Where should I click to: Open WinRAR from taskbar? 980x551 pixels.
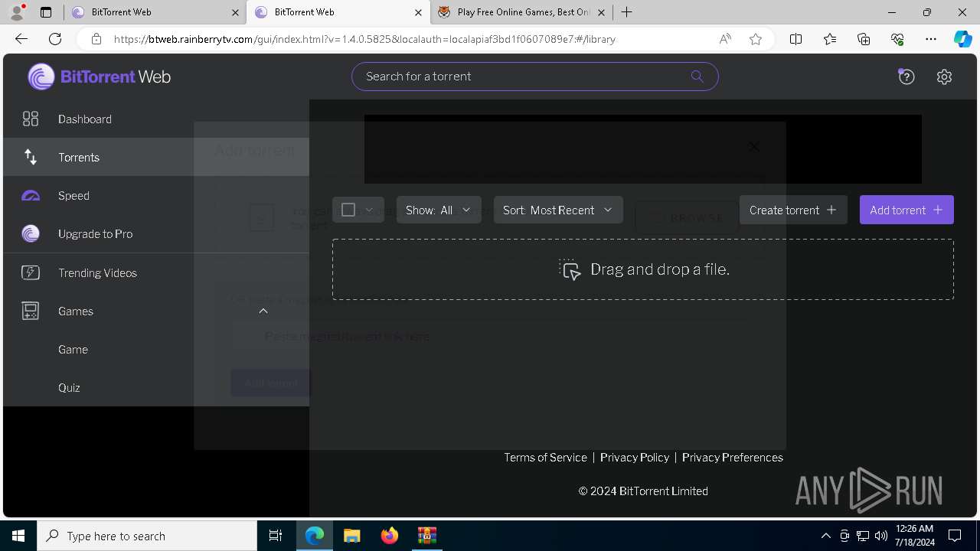pos(426,536)
